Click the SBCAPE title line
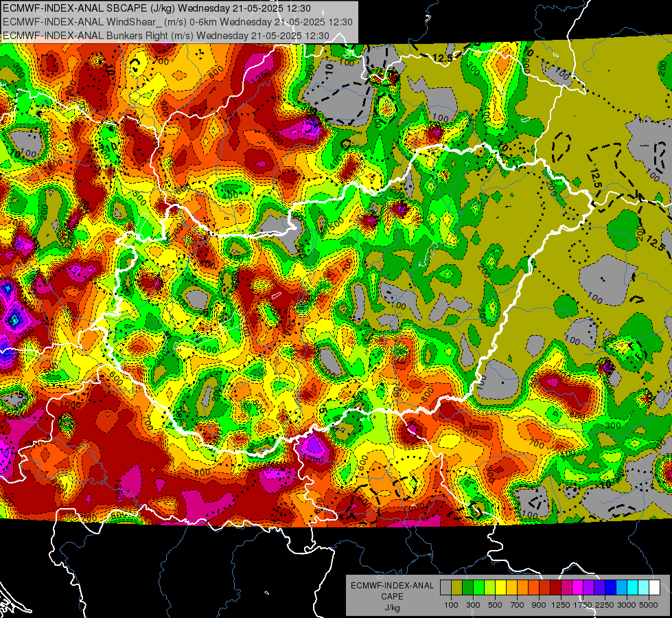Screen dimensions: 672x618 point(157,8)
